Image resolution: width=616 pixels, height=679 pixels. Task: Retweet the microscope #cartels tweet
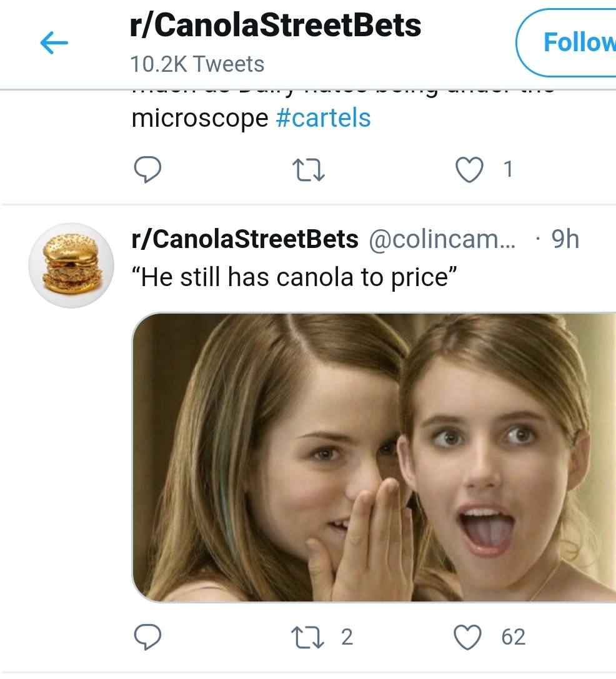309,170
